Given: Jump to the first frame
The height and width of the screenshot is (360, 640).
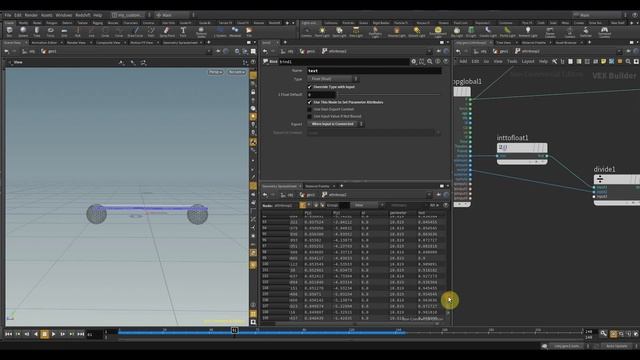Looking at the screenshot, I should [x=9, y=334].
